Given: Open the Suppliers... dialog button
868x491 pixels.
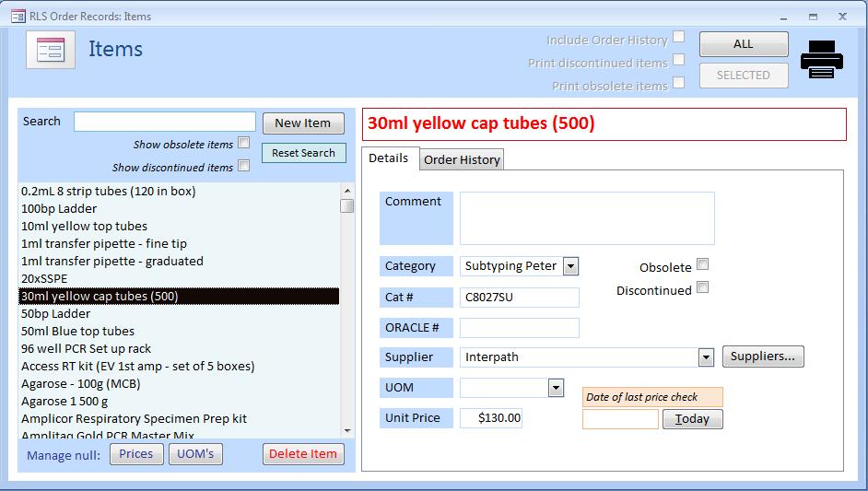Looking at the screenshot, I should click(x=763, y=357).
